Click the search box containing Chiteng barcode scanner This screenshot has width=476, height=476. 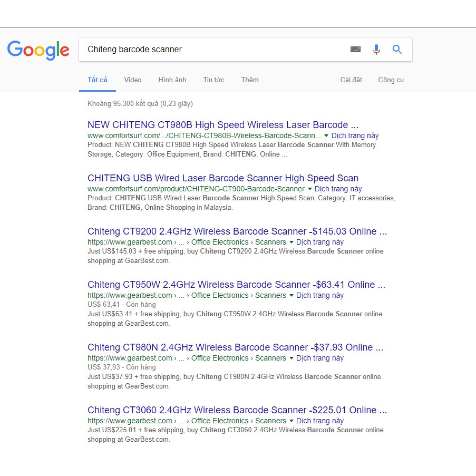(x=211, y=50)
